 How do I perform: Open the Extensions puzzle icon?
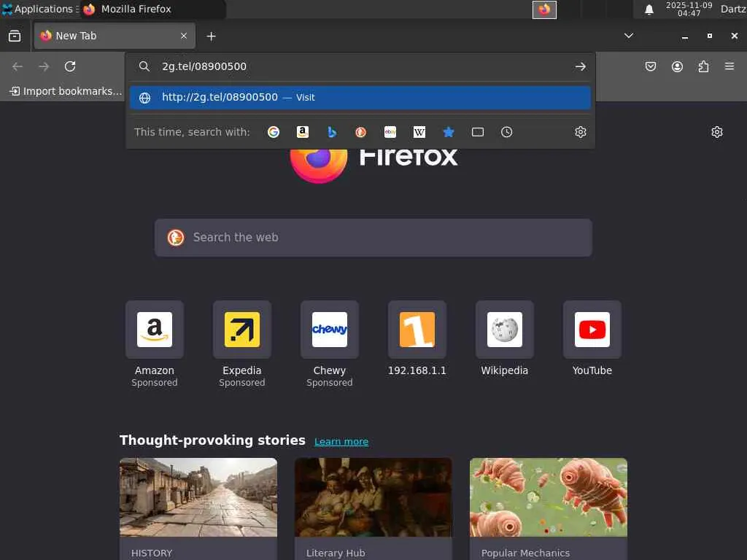(x=703, y=66)
